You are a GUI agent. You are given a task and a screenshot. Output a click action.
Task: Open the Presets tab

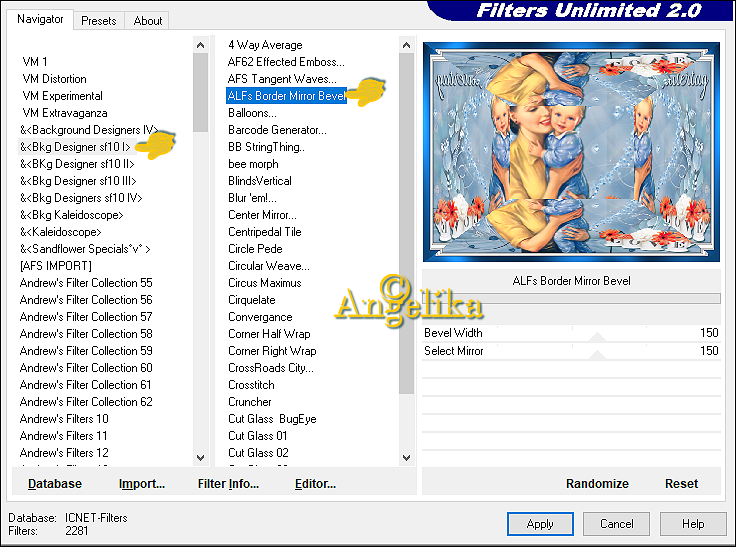(x=99, y=21)
